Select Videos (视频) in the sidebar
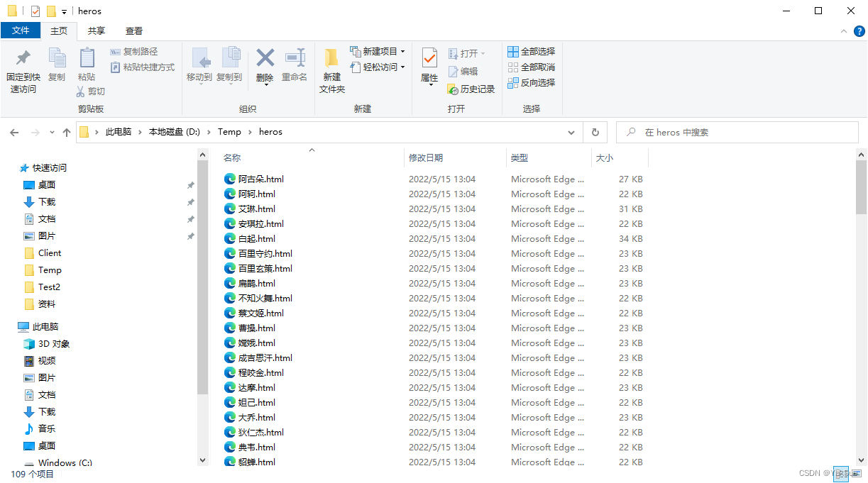The image size is (868, 483). click(x=47, y=361)
